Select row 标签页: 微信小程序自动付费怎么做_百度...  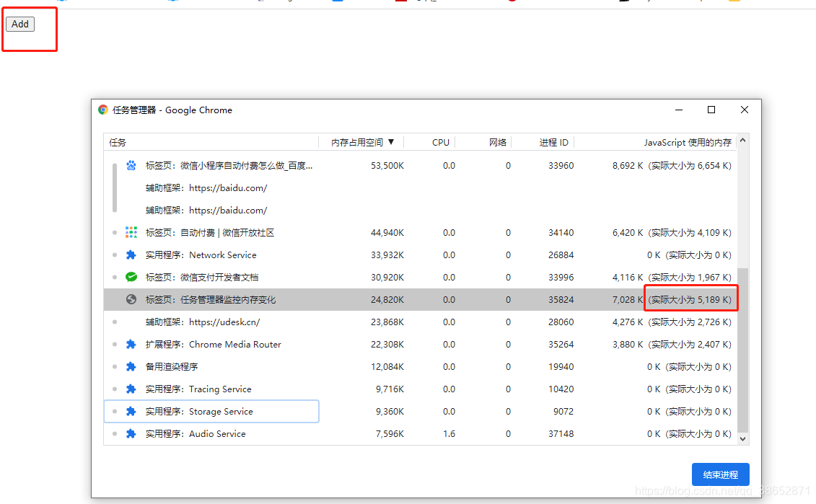[421, 165]
